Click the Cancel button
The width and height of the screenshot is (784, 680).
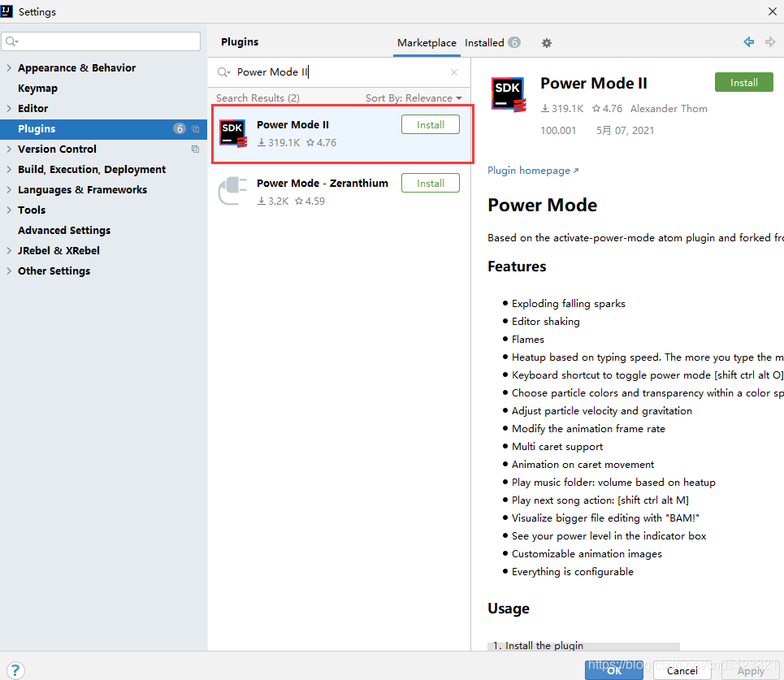(x=682, y=670)
